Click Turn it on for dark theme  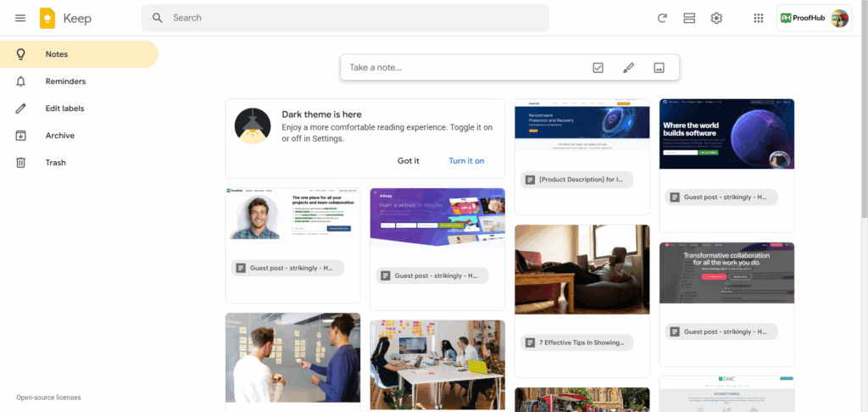(467, 160)
